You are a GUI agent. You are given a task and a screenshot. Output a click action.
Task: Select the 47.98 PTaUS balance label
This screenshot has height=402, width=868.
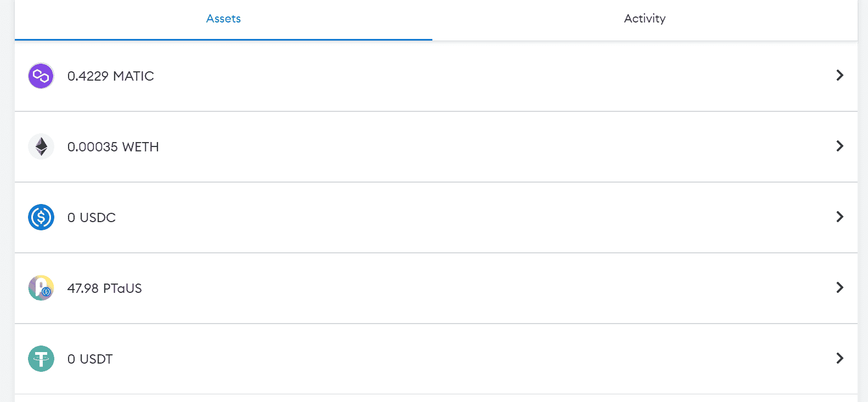104,288
